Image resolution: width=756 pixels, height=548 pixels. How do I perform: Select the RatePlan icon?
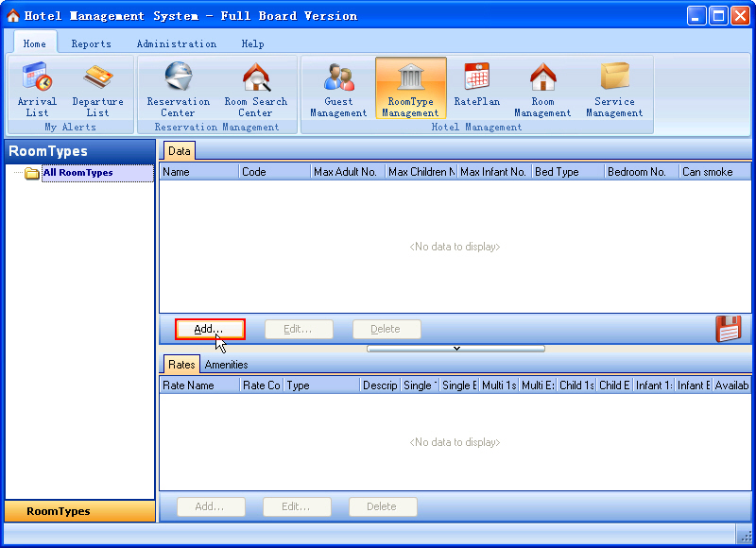coord(476,85)
